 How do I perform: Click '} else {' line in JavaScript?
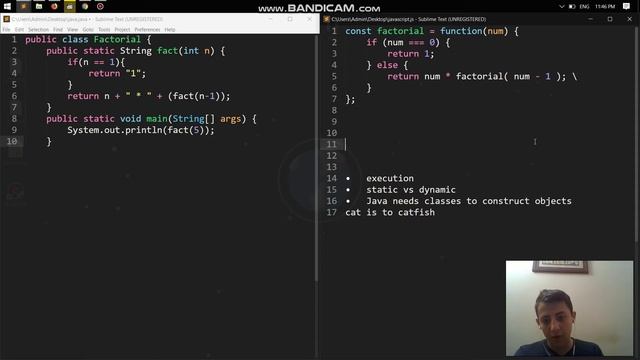point(387,65)
